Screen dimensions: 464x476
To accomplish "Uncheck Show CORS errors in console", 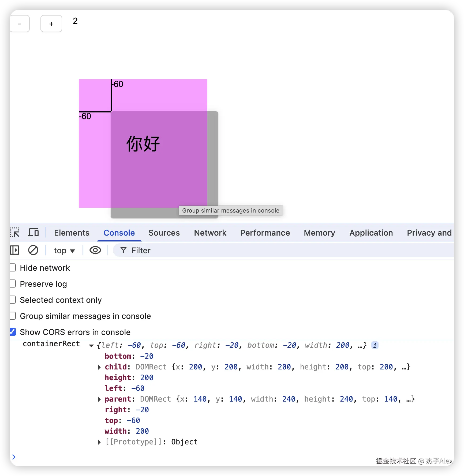I will (13, 332).
